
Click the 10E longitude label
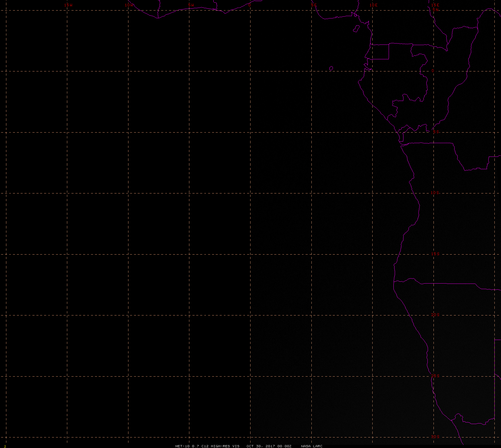click(x=373, y=5)
